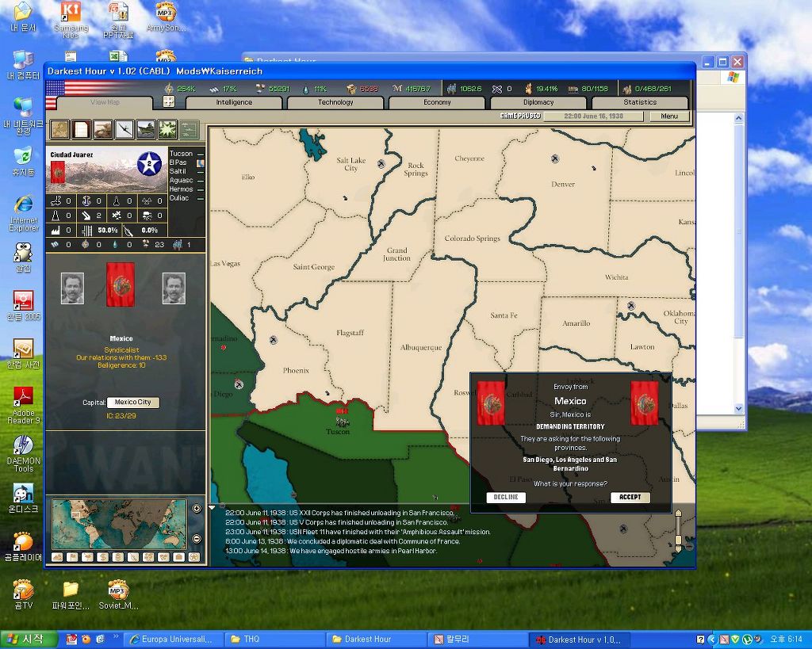
Task: Select the circled-star victory points map mode
Action: click(194, 557)
